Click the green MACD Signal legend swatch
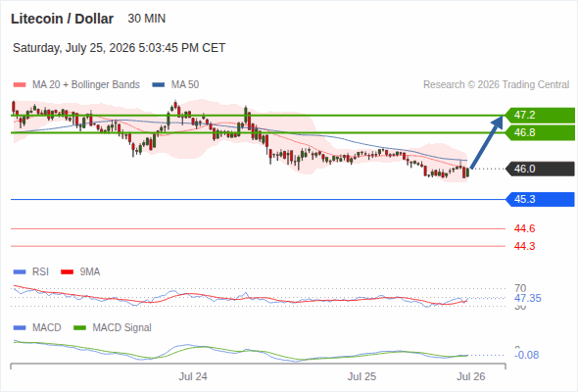The height and width of the screenshot is (392, 578). [x=79, y=328]
